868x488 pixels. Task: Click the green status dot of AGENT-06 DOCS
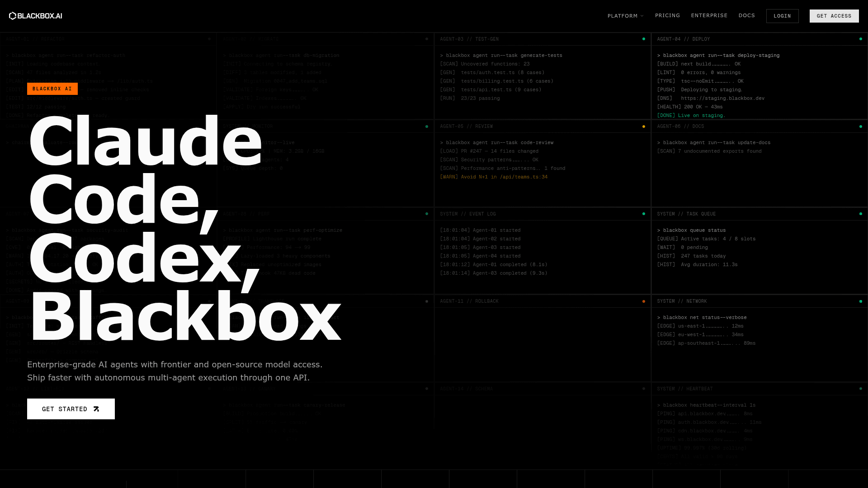860,127
